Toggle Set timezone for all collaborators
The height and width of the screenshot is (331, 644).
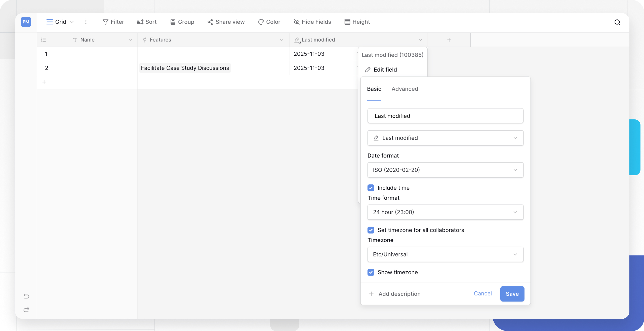(x=371, y=230)
